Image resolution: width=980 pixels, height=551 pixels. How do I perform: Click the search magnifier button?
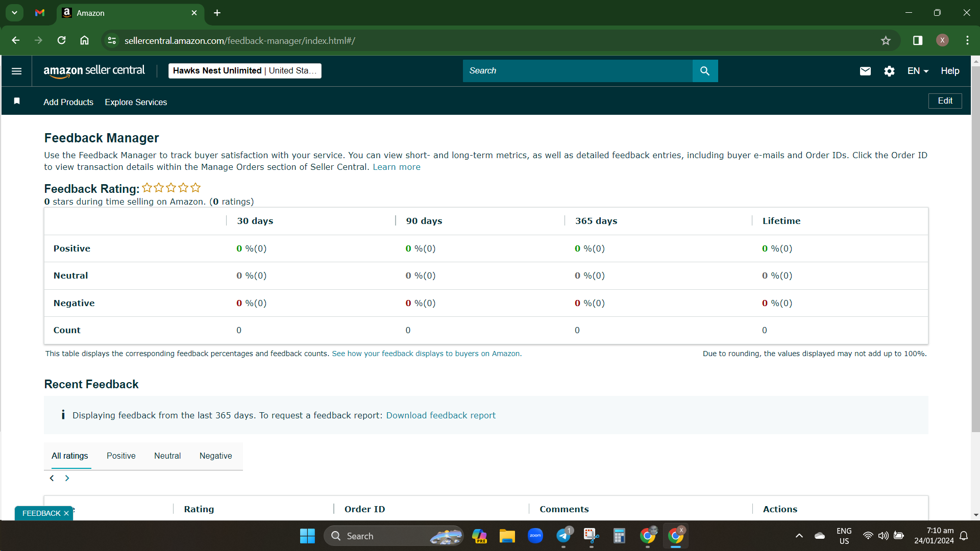pyautogui.click(x=705, y=71)
